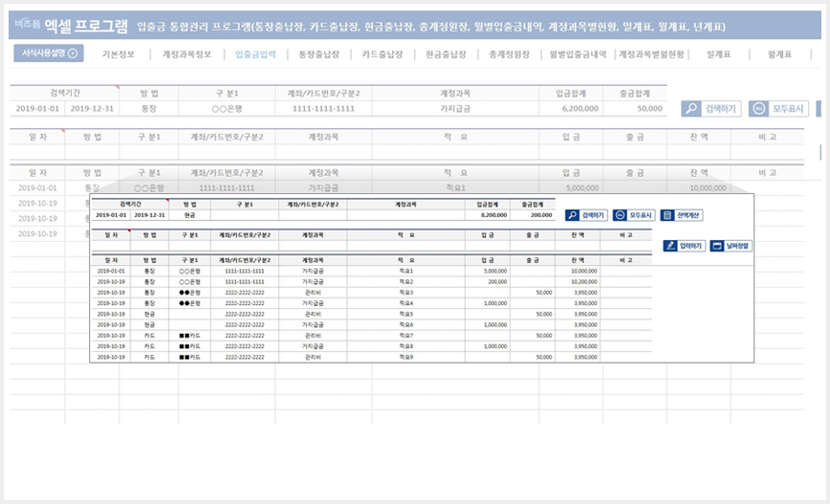
Task: Select 카드 cell in the 적요9 row
Action: point(149,358)
